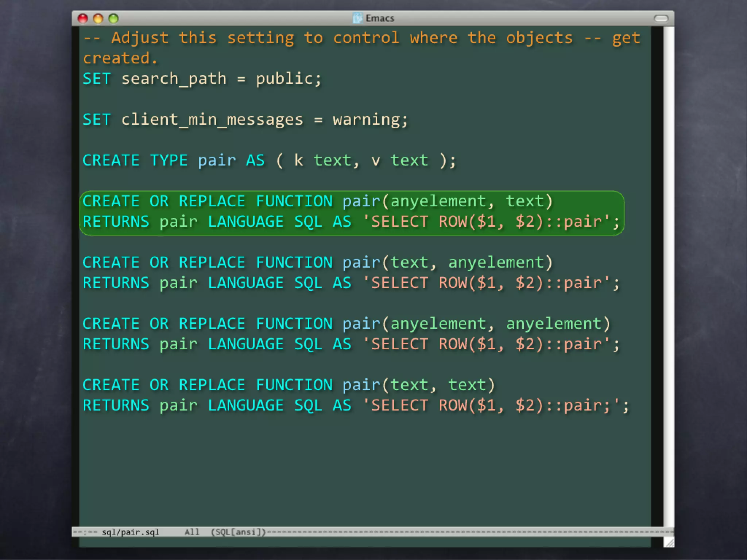Click the vertical scrollbar of the Emacs window

[669, 276]
